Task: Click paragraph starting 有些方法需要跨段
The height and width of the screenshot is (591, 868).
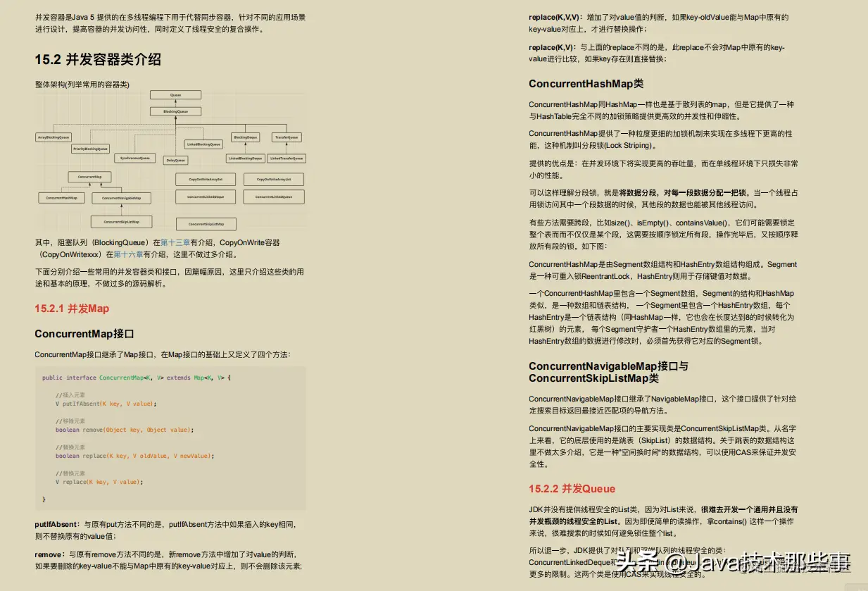Action: pyautogui.click(x=664, y=235)
